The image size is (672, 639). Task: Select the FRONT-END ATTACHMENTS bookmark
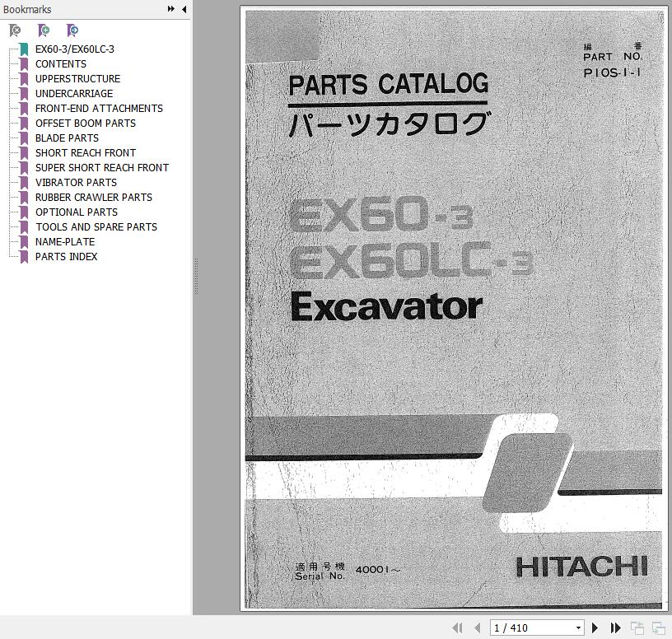click(x=99, y=109)
